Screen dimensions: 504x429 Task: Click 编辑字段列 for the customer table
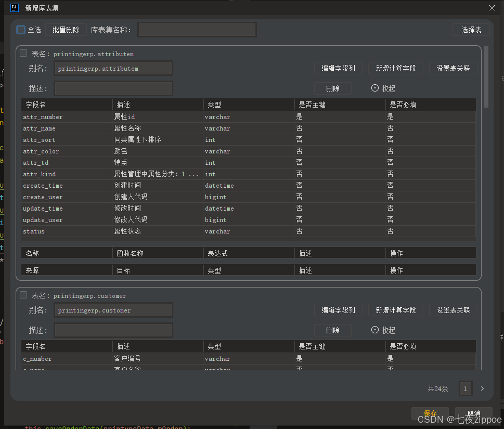click(338, 309)
